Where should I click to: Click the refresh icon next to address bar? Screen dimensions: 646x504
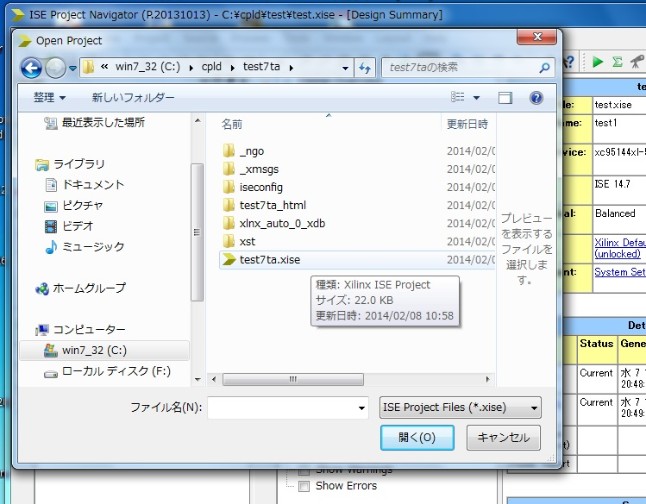pyautogui.click(x=365, y=68)
